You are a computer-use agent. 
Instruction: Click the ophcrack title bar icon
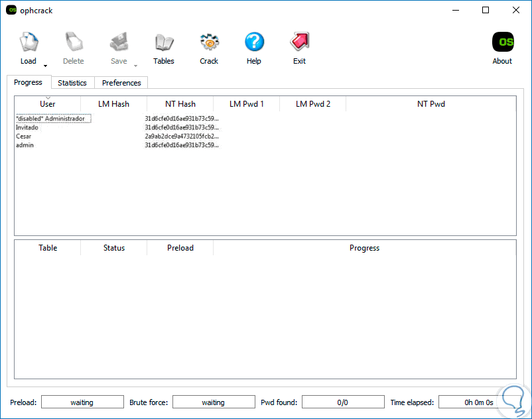pos(11,10)
